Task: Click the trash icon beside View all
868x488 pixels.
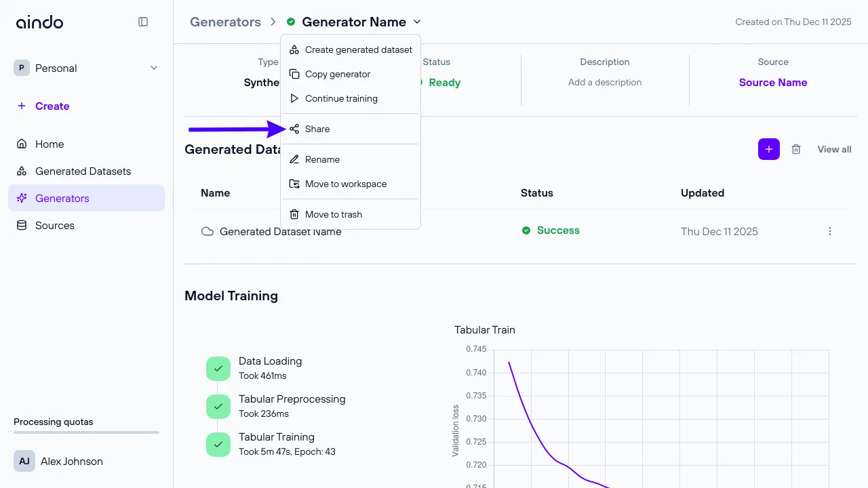Action: click(796, 149)
